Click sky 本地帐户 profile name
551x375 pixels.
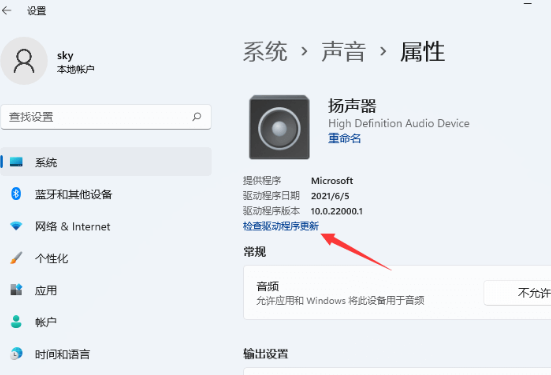[76, 62]
